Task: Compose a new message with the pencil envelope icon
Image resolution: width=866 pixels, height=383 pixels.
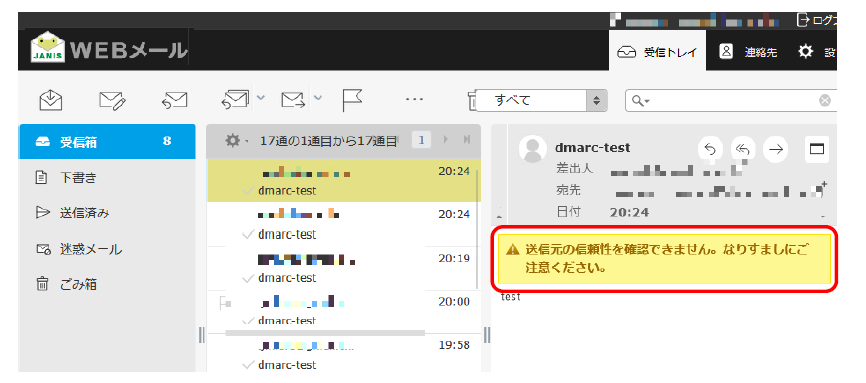Action: coord(113,101)
